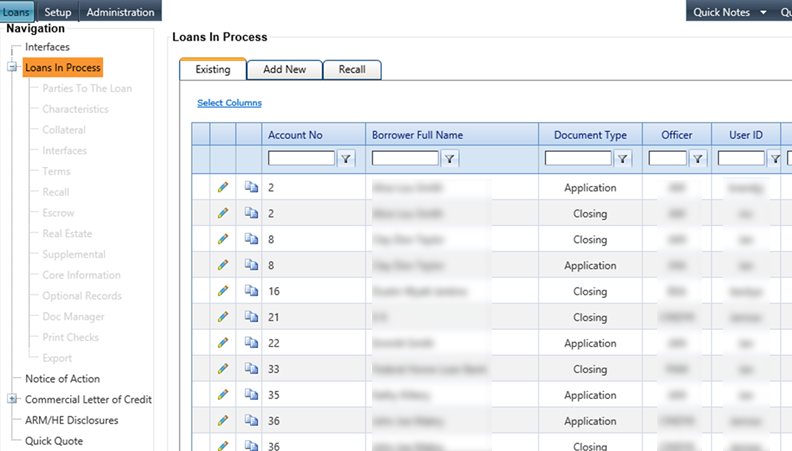This screenshot has width=792, height=451.
Task: Click "Application" cell in account 35 row
Action: 590,395
